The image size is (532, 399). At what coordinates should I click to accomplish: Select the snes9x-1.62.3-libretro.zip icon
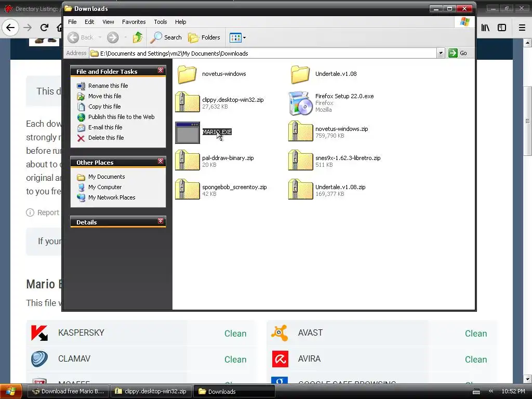(x=300, y=160)
